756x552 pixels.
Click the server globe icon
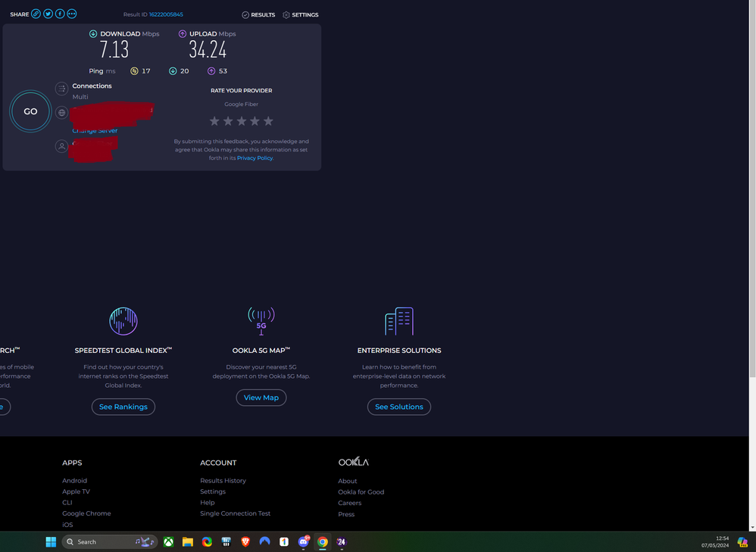pyautogui.click(x=61, y=113)
